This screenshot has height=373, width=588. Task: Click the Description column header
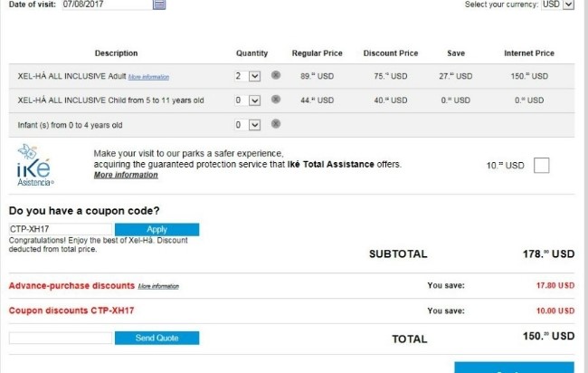click(117, 53)
